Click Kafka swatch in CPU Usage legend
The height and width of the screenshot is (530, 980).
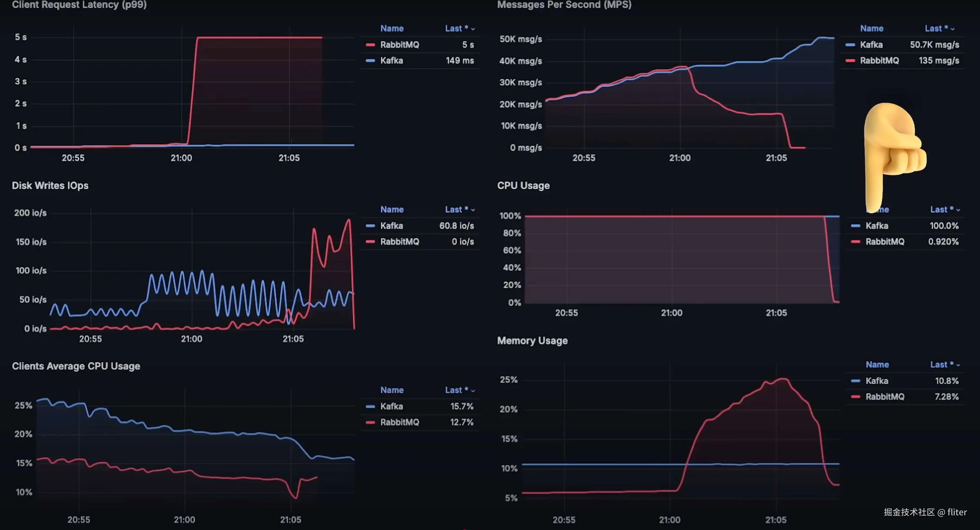[x=855, y=226]
